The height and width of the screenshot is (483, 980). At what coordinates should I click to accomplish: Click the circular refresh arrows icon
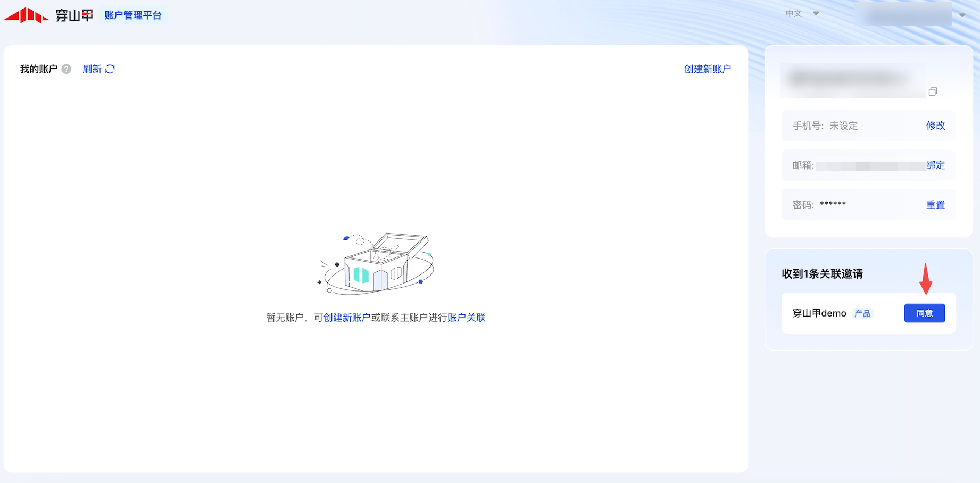(110, 69)
